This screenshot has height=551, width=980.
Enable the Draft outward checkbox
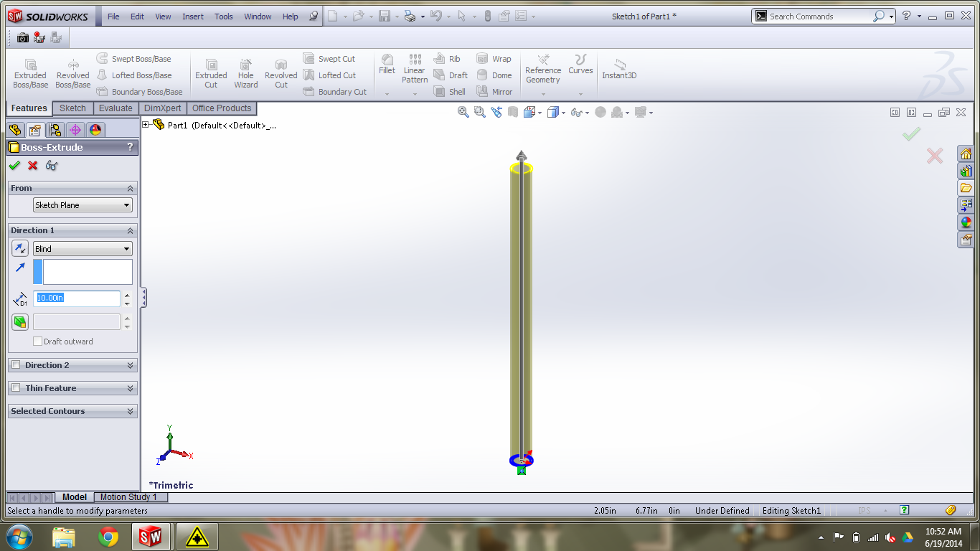(37, 342)
